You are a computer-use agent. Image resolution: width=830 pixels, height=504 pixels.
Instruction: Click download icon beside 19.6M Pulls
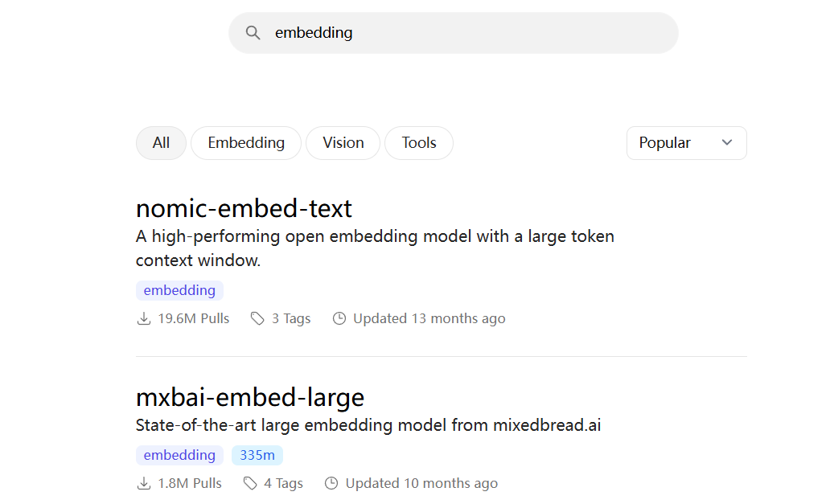tap(143, 318)
